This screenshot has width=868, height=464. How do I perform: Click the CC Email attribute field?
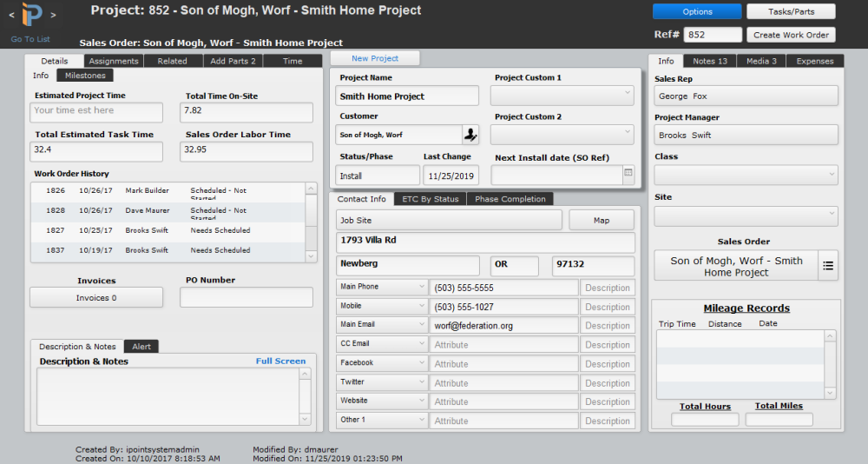(503, 344)
